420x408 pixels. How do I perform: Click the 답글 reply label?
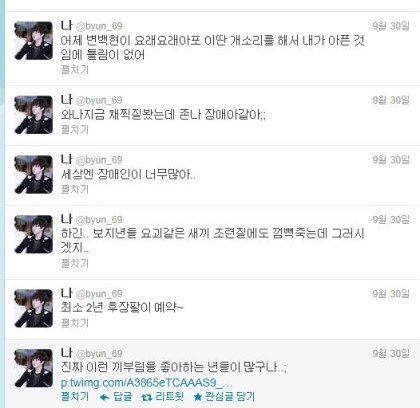click(x=123, y=397)
